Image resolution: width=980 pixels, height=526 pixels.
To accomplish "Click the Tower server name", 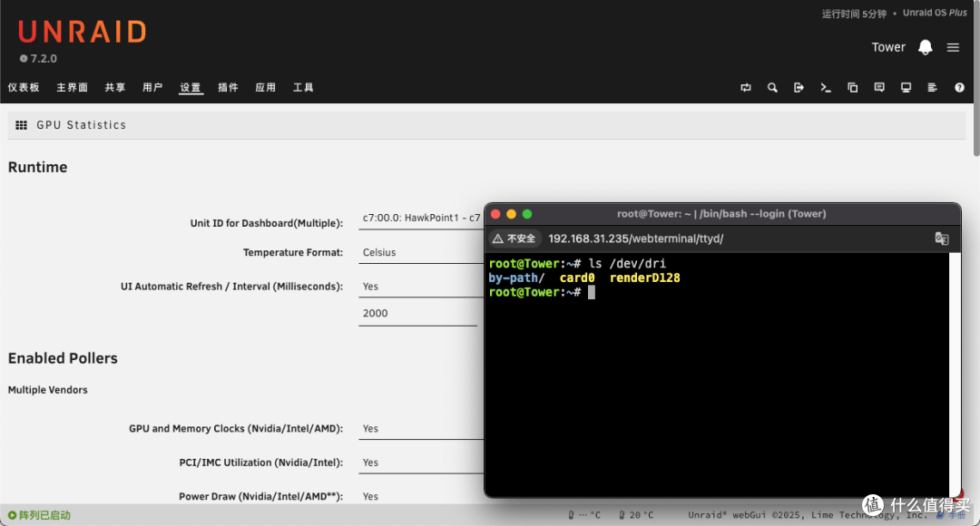I will pyautogui.click(x=888, y=47).
